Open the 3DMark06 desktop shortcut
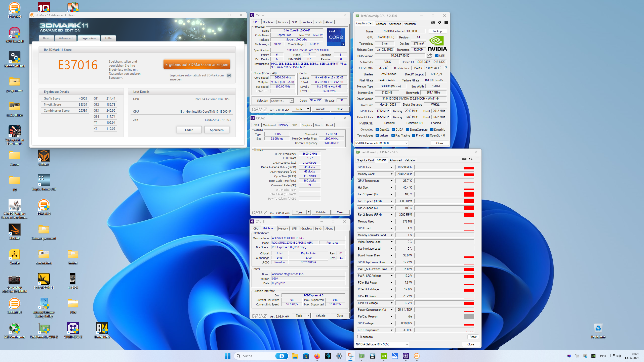This screenshot has height=362, width=644. point(44,207)
